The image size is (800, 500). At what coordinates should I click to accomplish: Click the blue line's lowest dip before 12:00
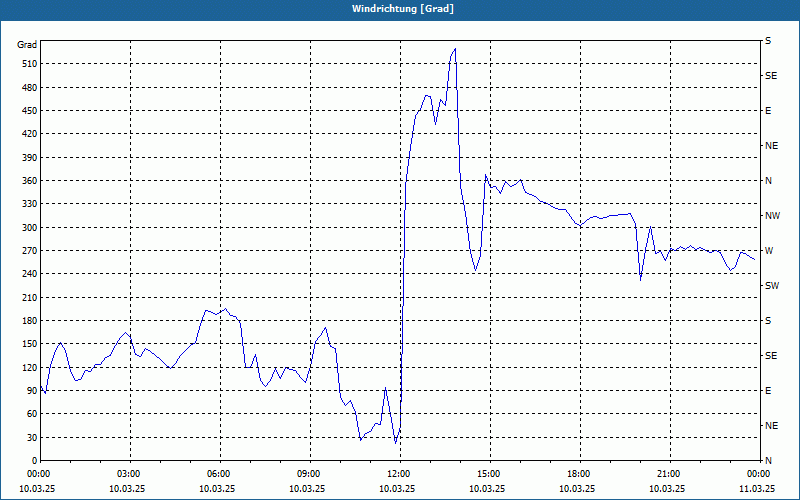[x=395, y=442]
